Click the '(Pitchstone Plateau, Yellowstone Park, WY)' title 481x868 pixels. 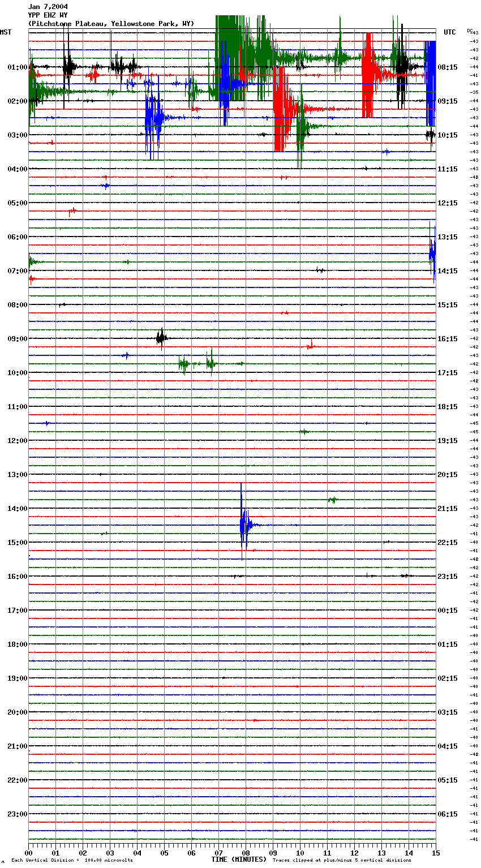pos(111,24)
